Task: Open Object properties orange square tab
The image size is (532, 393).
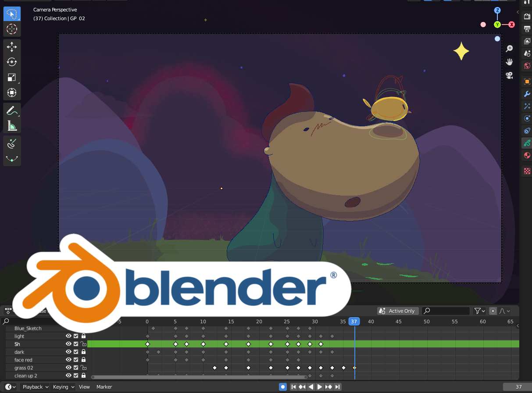Action: tap(527, 82)
